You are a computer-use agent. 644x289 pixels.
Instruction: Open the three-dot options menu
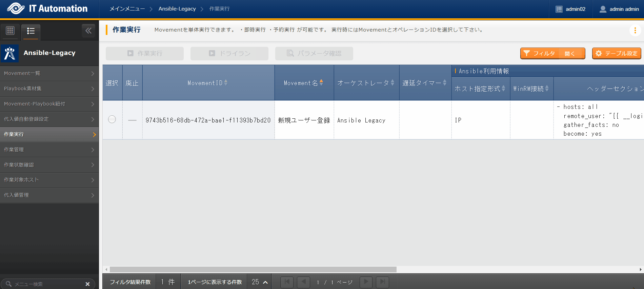point(635,30)
